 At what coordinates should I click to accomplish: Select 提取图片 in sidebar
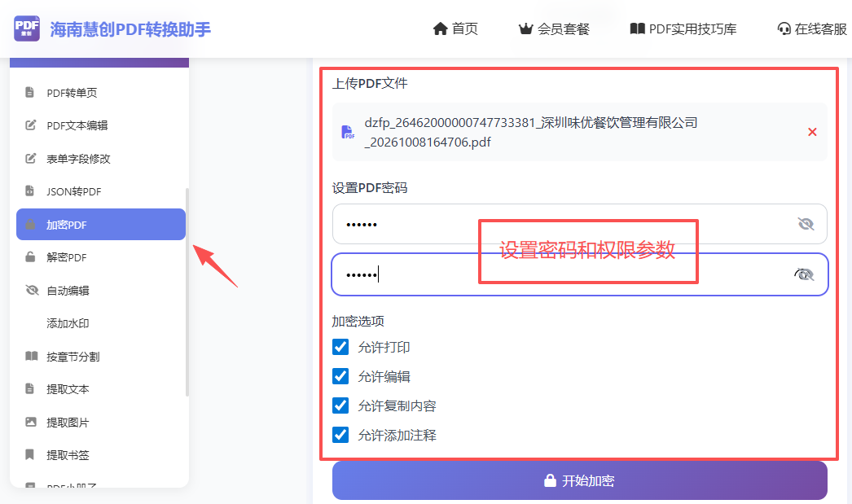[x=100, y=423]
